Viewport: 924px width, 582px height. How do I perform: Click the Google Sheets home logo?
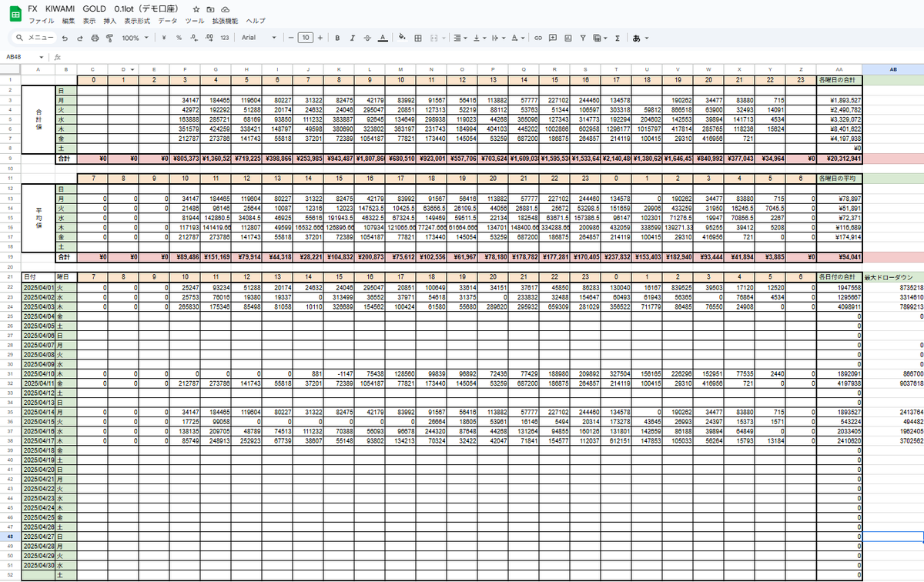point(14,13)
